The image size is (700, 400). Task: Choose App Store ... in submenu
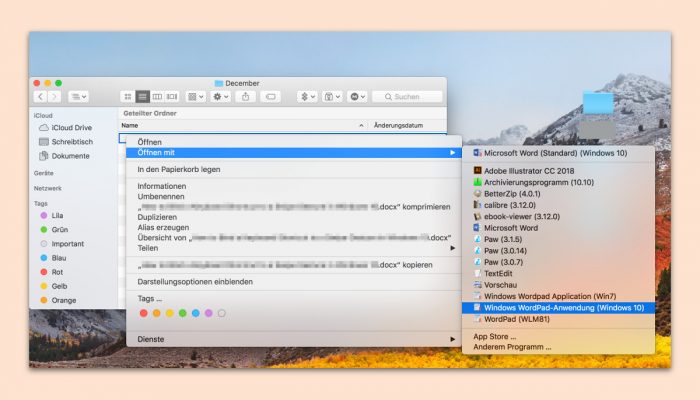[558, 337]
